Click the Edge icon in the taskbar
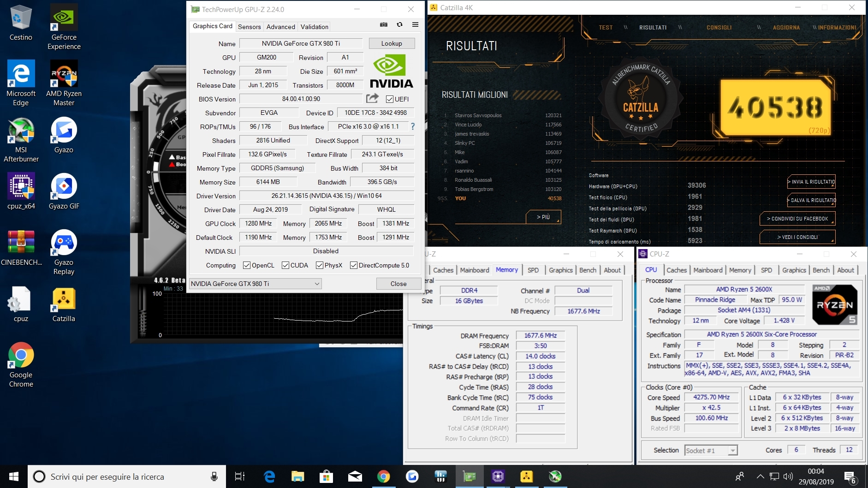868x488 pixels. click(269, 476)
